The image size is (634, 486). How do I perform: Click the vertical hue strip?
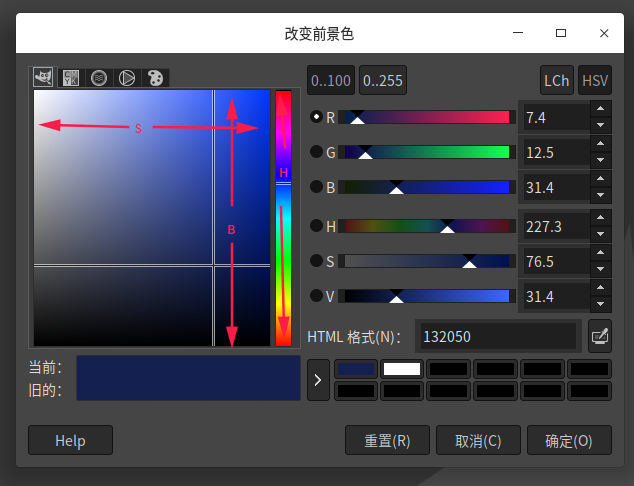(283, 218)
